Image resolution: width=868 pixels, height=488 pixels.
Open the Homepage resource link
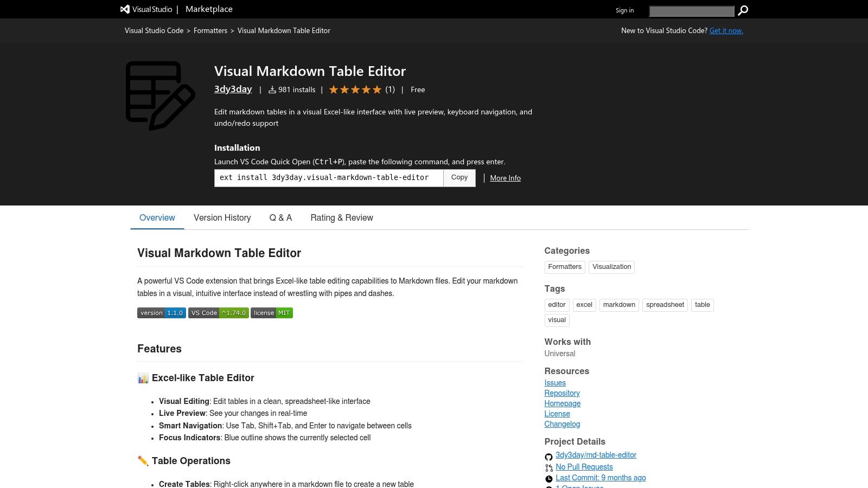pos(563,403)
